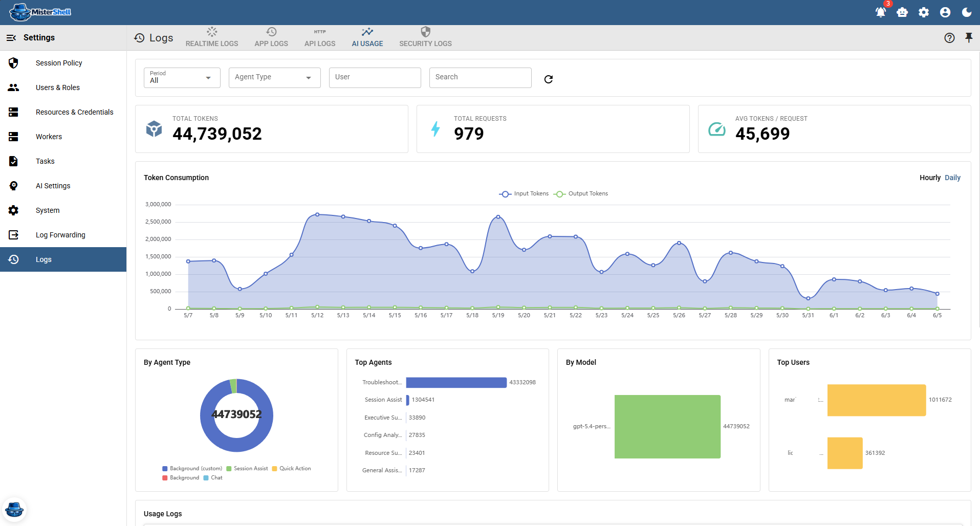The height and width of the screenshot is (526, 980).
Task: Select the AI Usage tab
Action: (x=367, y=37)
